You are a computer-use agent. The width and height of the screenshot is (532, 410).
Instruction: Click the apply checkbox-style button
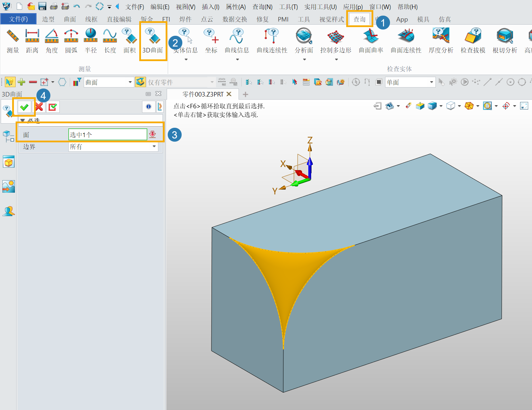tap(53, 107)
